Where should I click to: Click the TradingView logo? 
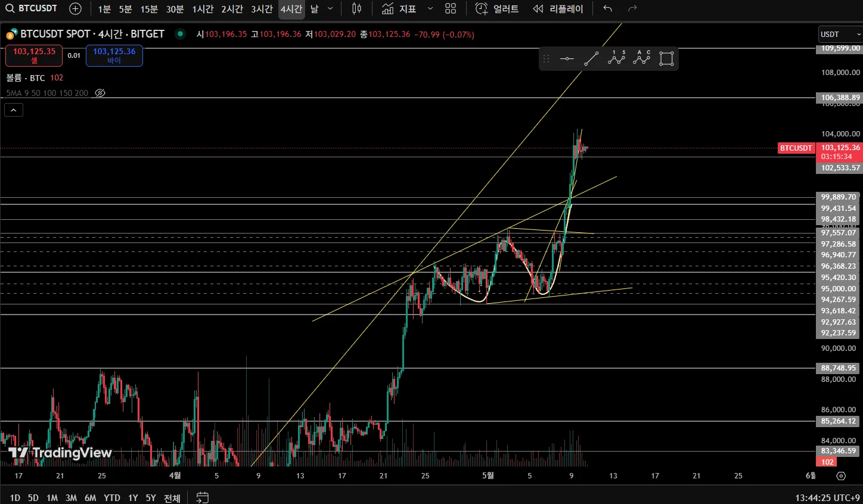click(x=60, y=453)
